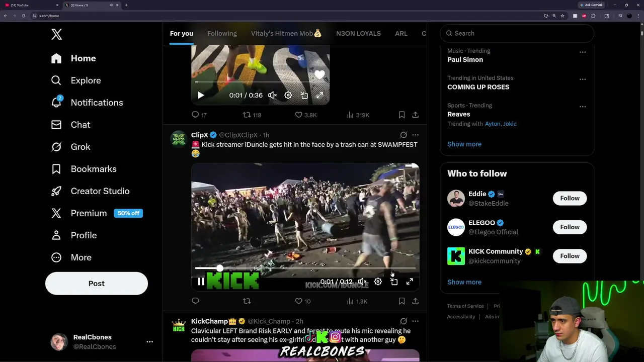Open more options for Paul Simon trend
This screenshot has height=362, width=644.
(583, 52)
